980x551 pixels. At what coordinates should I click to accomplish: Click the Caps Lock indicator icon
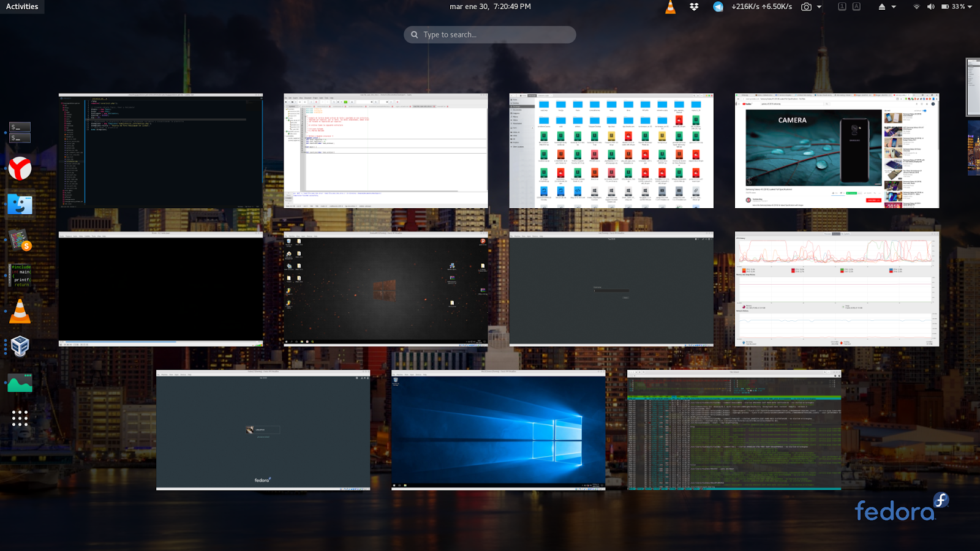(856, 7)
